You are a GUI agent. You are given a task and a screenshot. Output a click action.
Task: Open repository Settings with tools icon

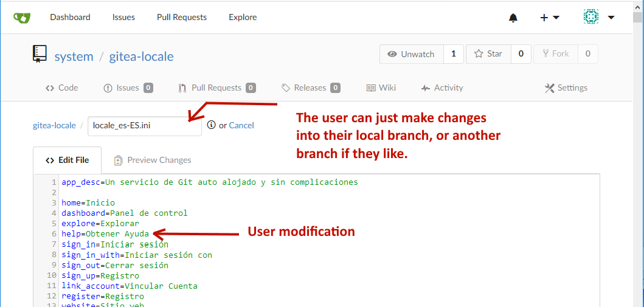point(566,88)
